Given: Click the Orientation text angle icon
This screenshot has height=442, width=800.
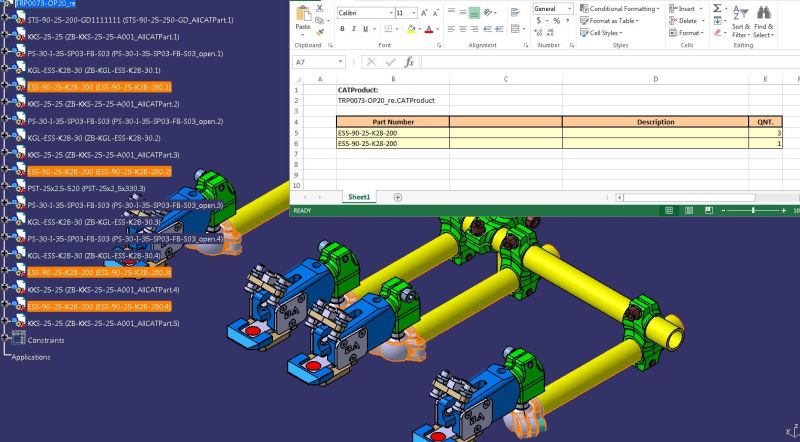Looking at the screenshot, I should (x=488, y=12).
